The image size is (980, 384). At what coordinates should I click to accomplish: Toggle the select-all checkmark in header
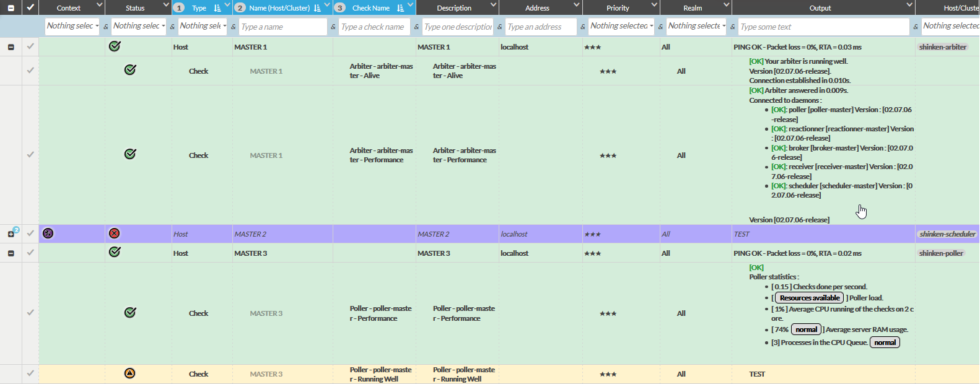(x=30, y=7)
